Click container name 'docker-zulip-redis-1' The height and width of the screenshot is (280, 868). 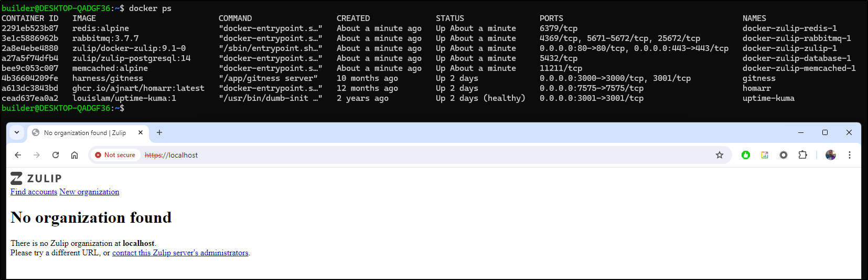[790, 28]
